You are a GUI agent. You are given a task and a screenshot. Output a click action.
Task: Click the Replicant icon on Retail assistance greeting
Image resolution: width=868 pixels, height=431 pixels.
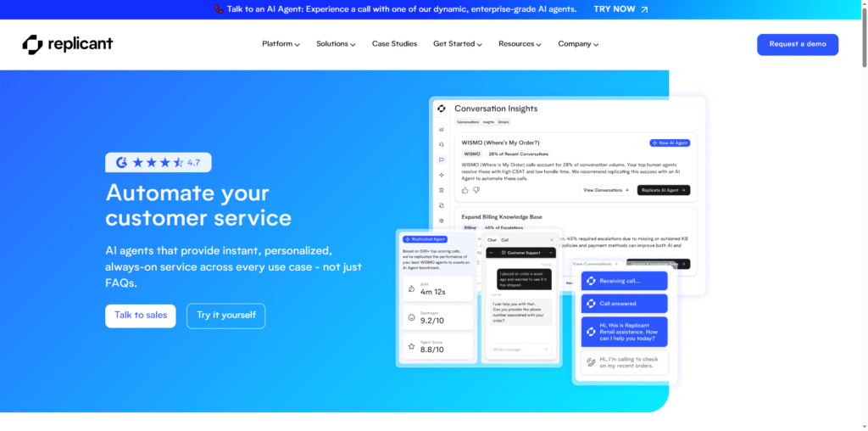pos(591,332)
